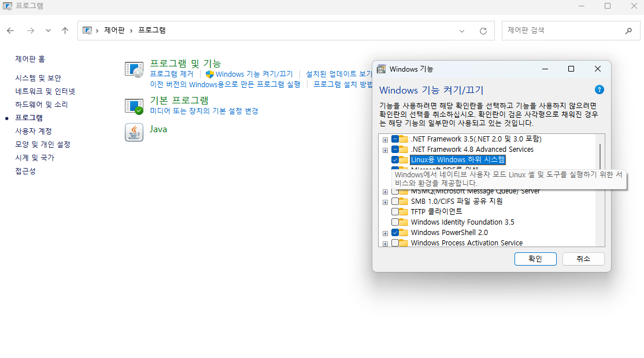Open 기본 프로그램 heading
The image size is (644, 358).
point(179,100)
